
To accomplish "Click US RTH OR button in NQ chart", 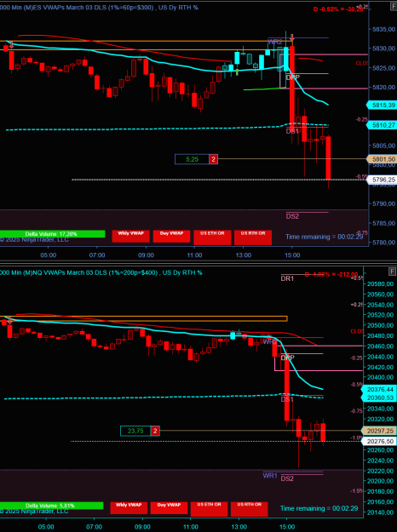I will [x=250, y=509].
